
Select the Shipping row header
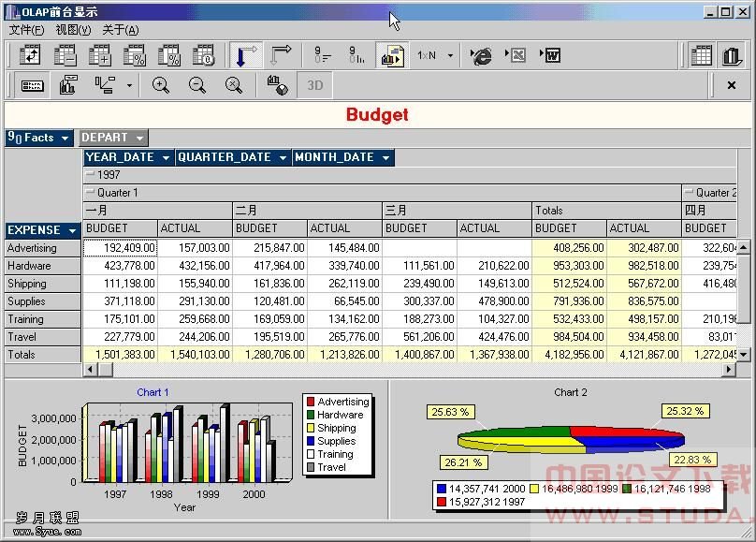pyautogui.click(x=42, y=284)
